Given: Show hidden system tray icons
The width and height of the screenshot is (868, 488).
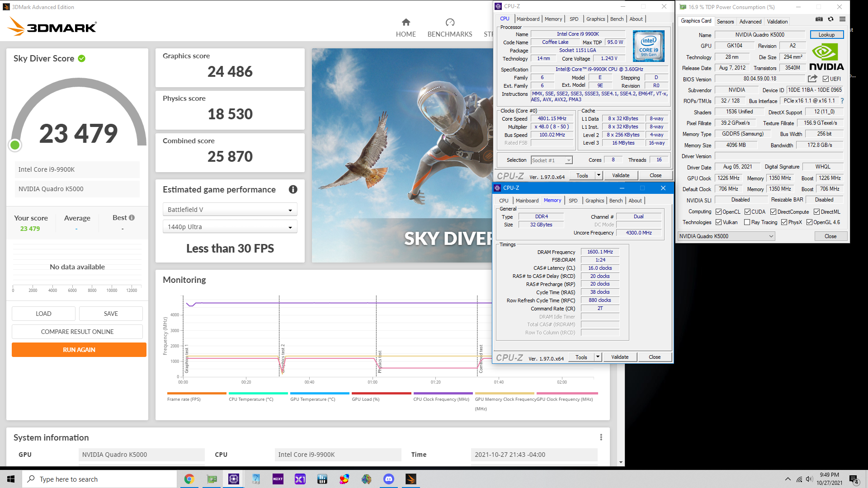Looking at the screenshot, I should click(788, 479).
